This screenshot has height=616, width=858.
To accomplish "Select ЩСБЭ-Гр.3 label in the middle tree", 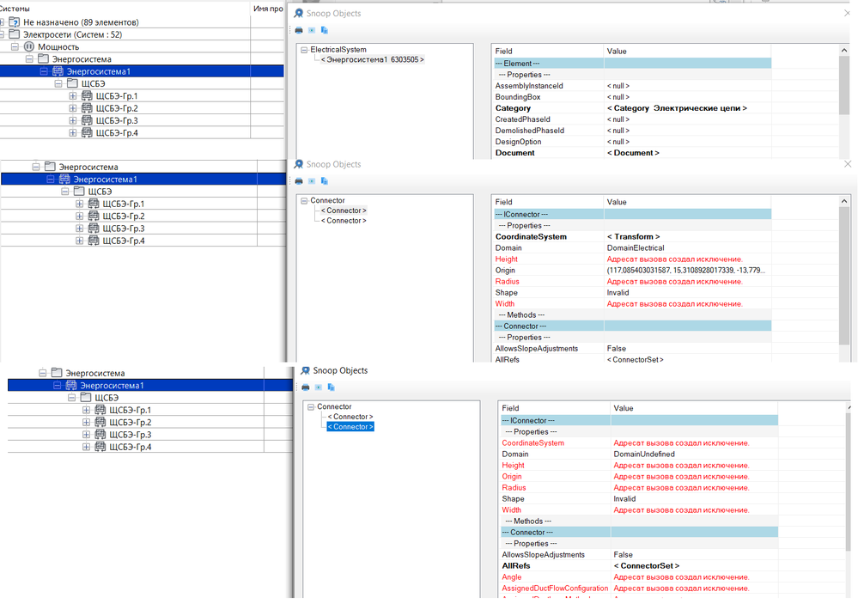I will point(124,229).
